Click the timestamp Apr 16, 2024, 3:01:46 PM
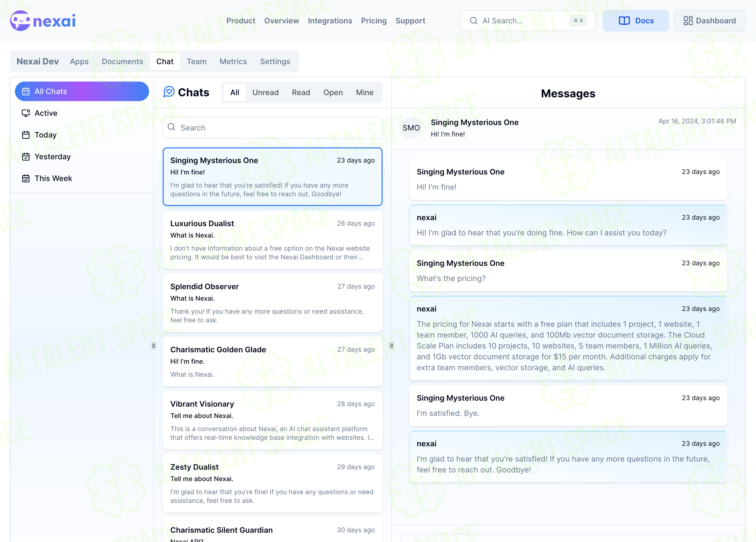The height and width of the screenshot is (542, 756). pyautogui.click(x=697, y=121)
